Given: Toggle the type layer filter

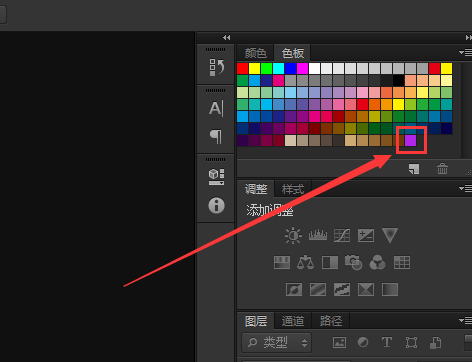Looking at the screenshot, I should tap(387, 342).
